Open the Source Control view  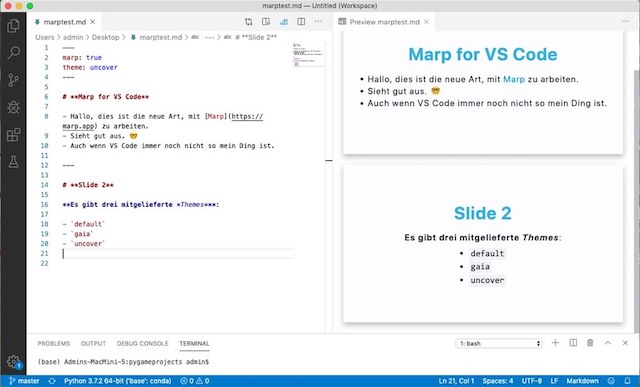tap(13, 80)
